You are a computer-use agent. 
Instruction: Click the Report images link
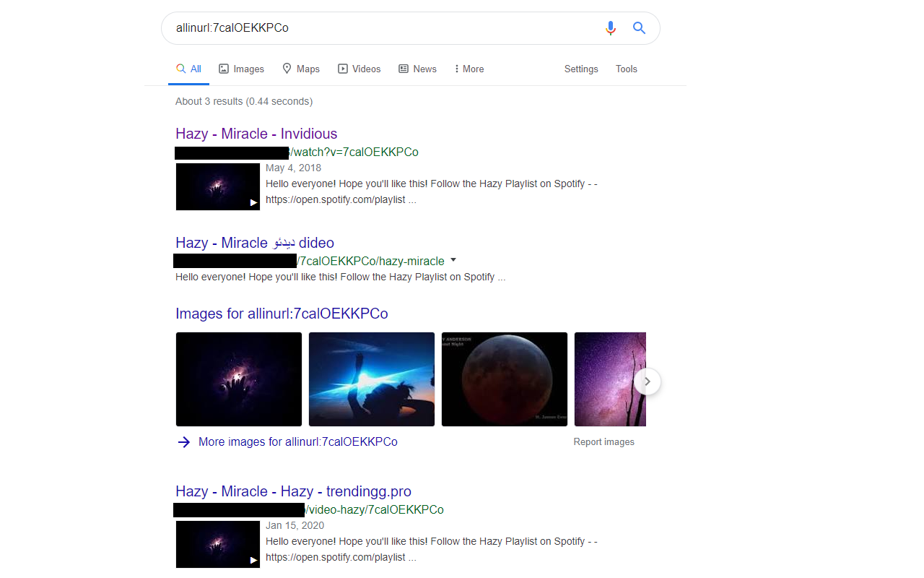[604, 442]
